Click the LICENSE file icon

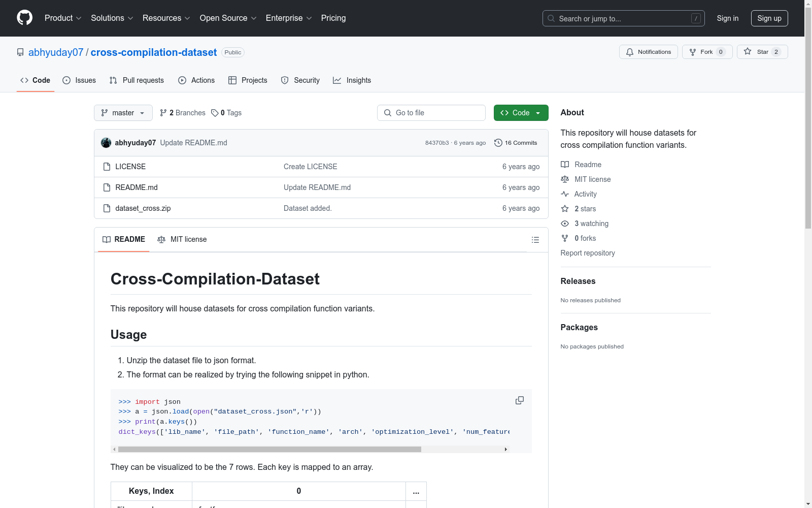107,167
